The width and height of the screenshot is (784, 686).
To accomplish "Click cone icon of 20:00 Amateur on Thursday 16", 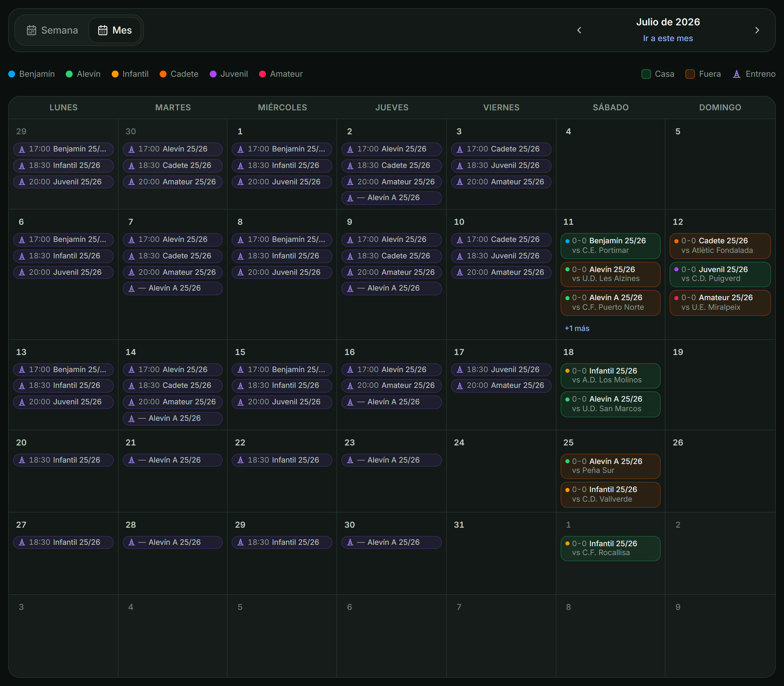I will tap(350, 386).
